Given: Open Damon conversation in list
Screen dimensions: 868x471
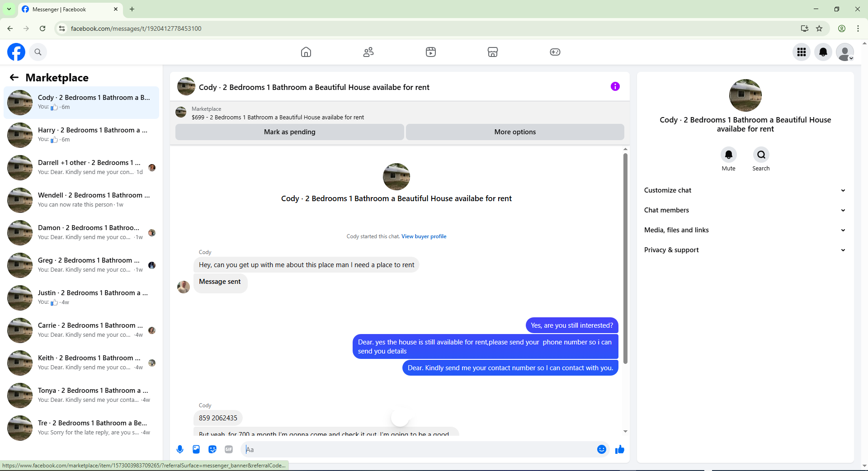Looking at the screenshot, I should (81, 233).
